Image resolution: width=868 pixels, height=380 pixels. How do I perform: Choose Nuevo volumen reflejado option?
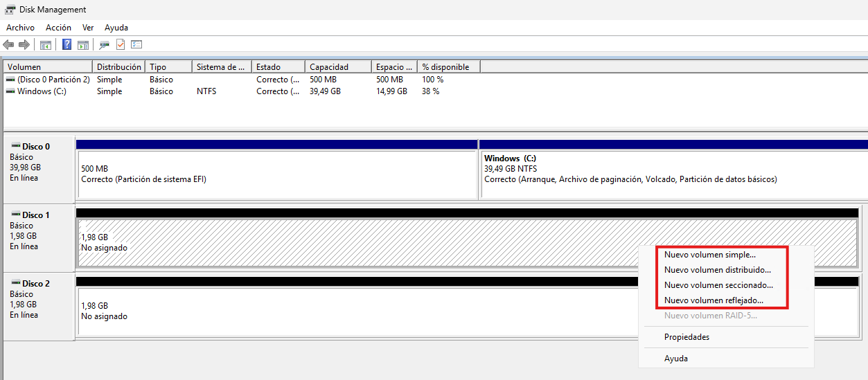point(714,300)
